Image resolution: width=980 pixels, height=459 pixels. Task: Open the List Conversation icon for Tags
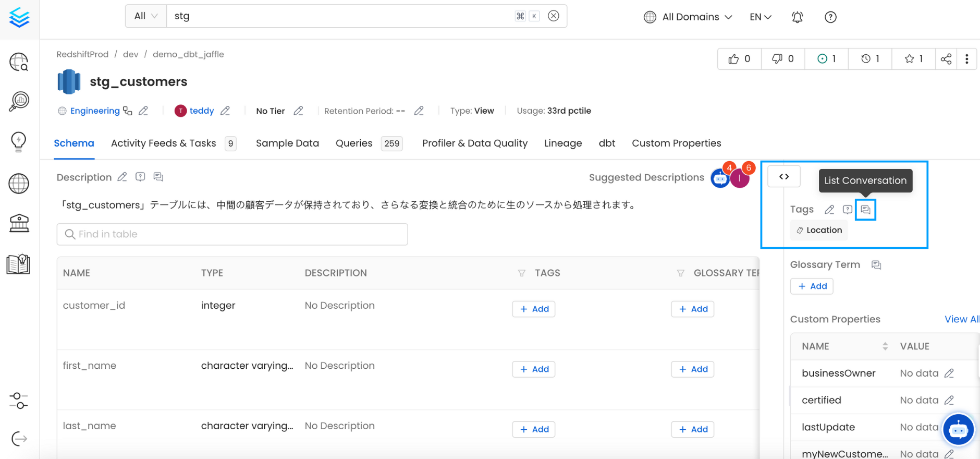pyautogui.click(x=865, y=210)
